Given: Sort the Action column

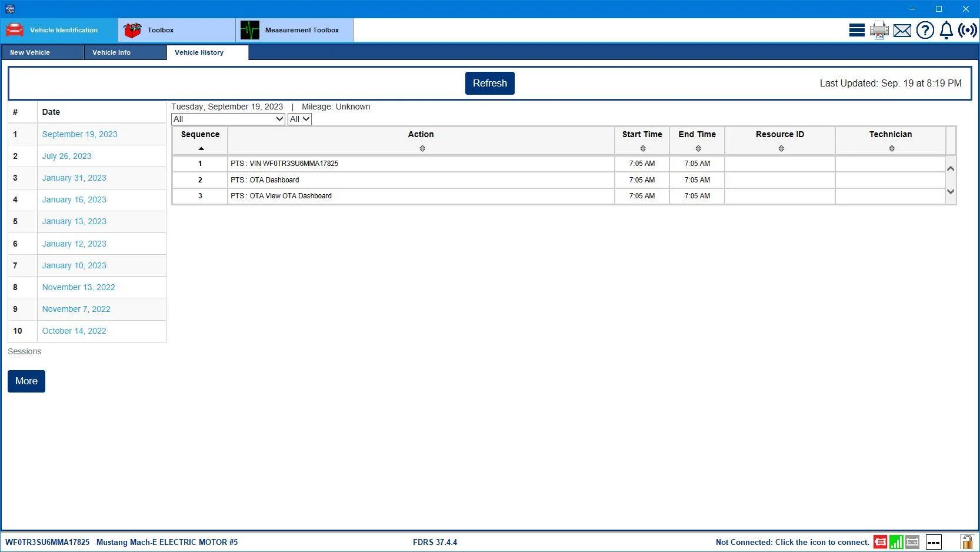Looking at the screenshot, I should pyautogui.click(x=422, y=149).
